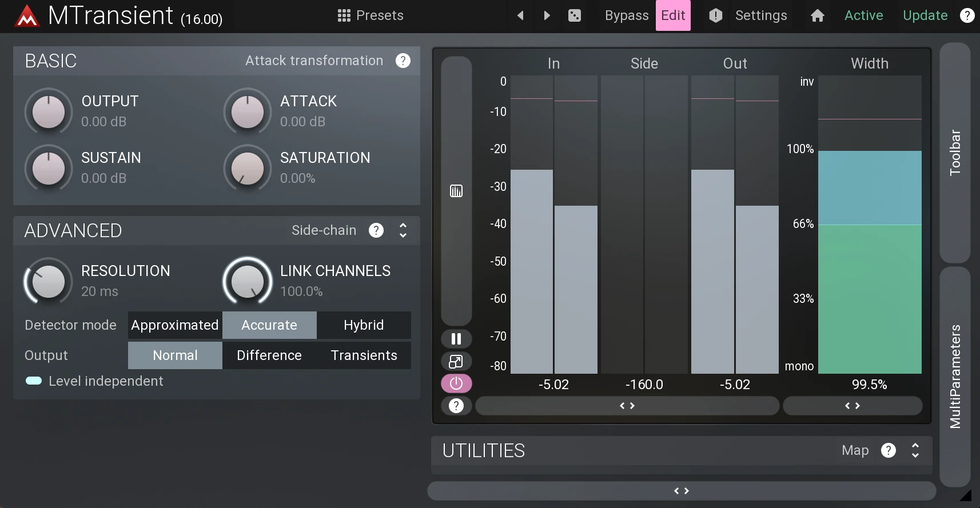This screenshot has width=980, height=508.
Task: Click the Attack transformation button
Action: click(314, 61)
